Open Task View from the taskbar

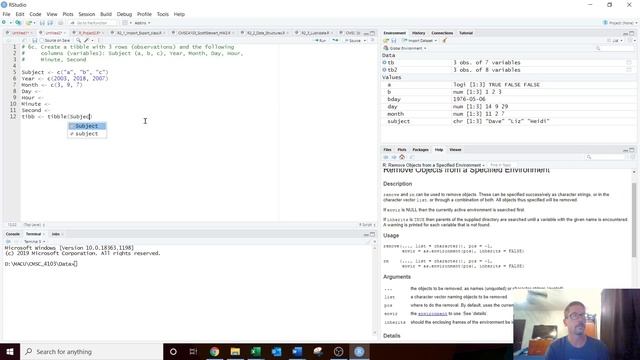(x=193, y=351)
